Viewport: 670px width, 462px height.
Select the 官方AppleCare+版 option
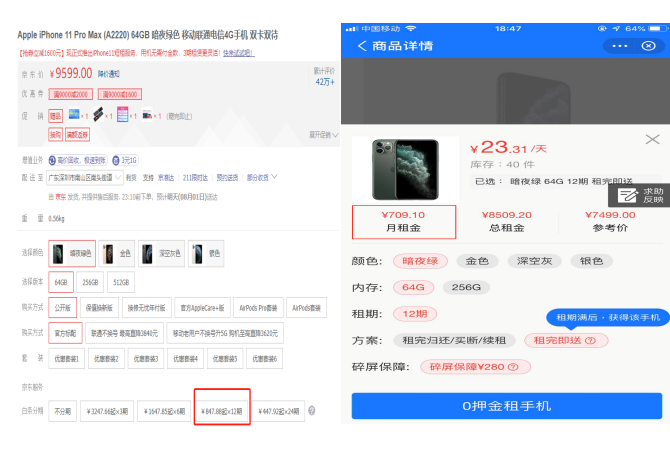tap(202, 308)
